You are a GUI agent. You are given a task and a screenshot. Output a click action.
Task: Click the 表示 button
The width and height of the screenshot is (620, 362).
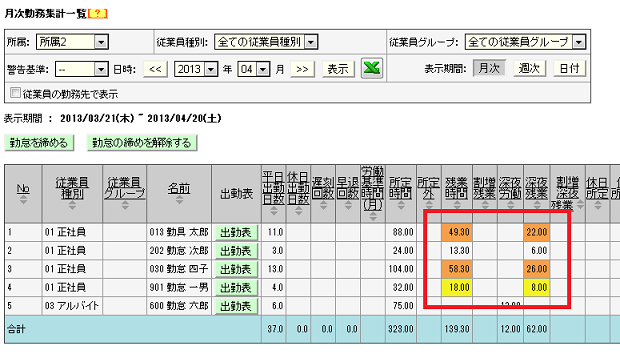pyautogui.click(x=338, y=70)
